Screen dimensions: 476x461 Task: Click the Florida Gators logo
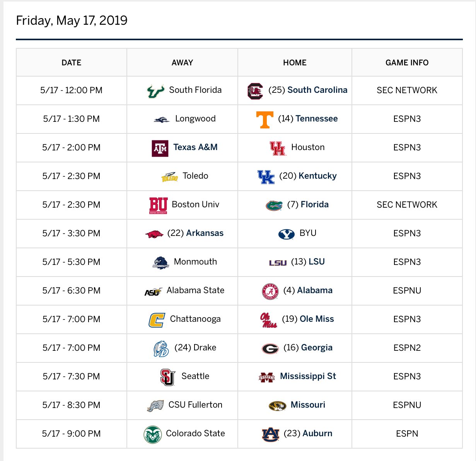274,205
